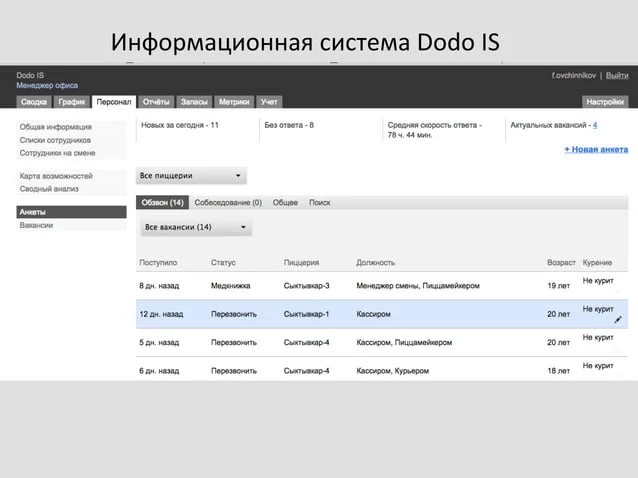This screenshot has height=478, width=638.
Task: Click the Менеджер офиса link
Action: coord(47,85)
